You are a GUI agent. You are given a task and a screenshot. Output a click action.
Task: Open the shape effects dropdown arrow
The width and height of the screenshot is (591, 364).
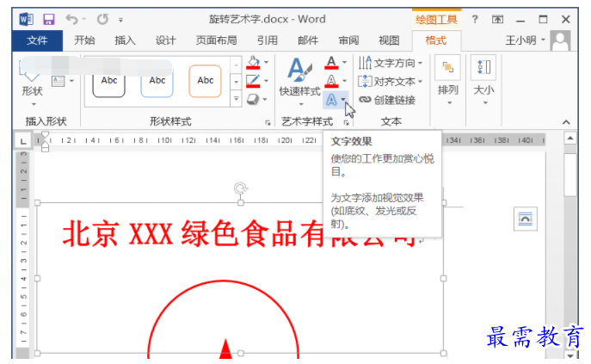pyautogui.click(x=265, y=100)
